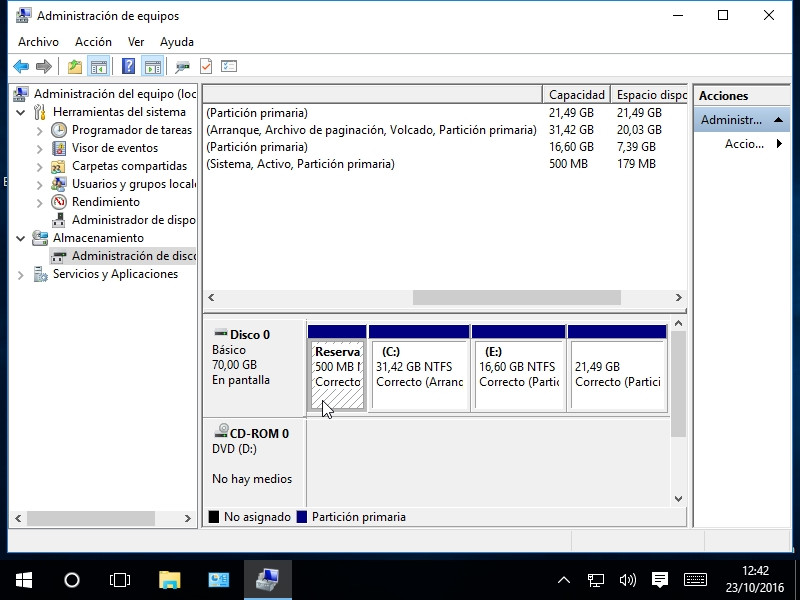Click the checklist settings toolbar icon
The height and width of the screenshot is (600, 800).
coord(229,67)
